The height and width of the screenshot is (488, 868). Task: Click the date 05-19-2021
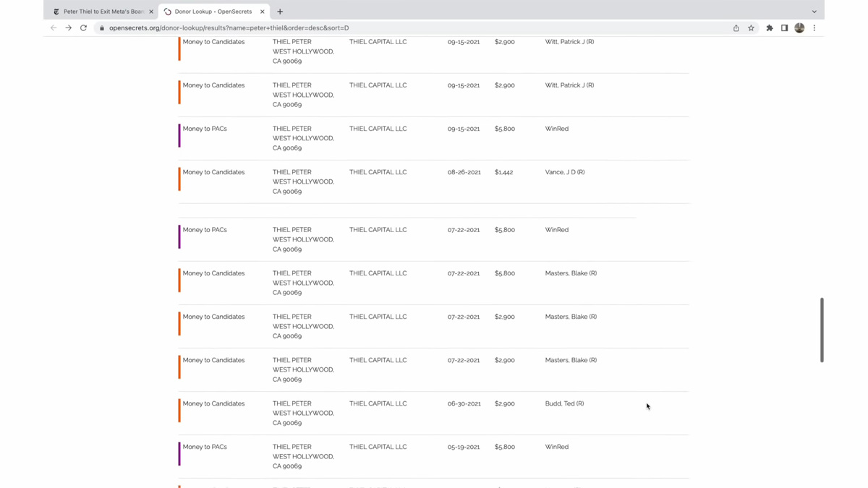pyautogui.click(x=464, y=447)
